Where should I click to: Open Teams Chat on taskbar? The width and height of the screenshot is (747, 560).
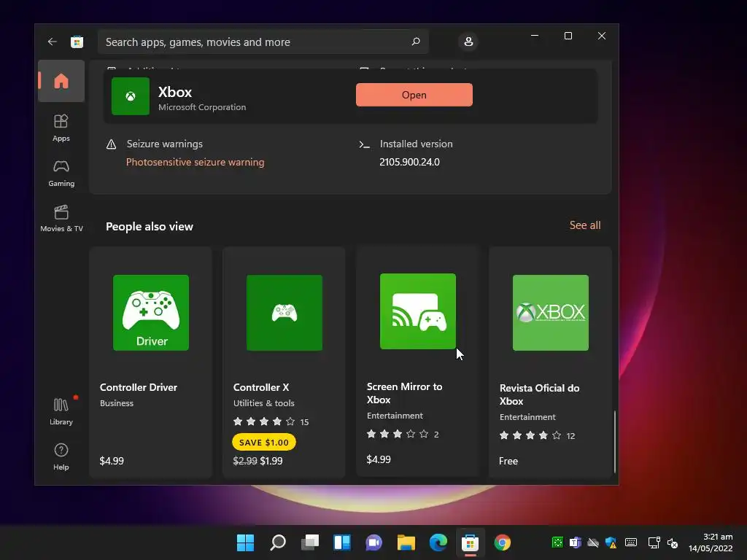coord(374,542)
